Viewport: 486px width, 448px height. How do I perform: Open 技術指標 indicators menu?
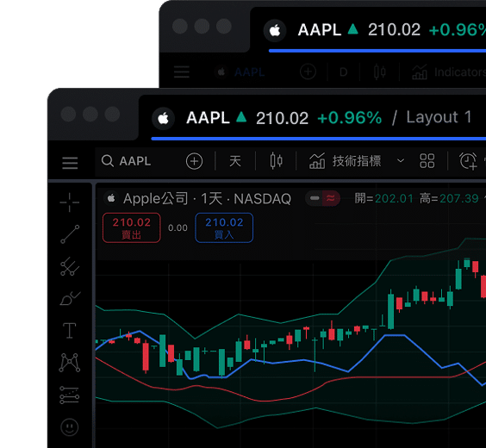click(x=345, y=161)
